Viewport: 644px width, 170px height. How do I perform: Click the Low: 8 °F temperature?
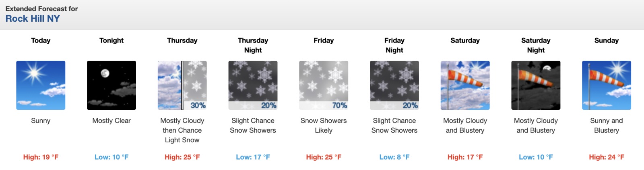(x=394, y=157)
